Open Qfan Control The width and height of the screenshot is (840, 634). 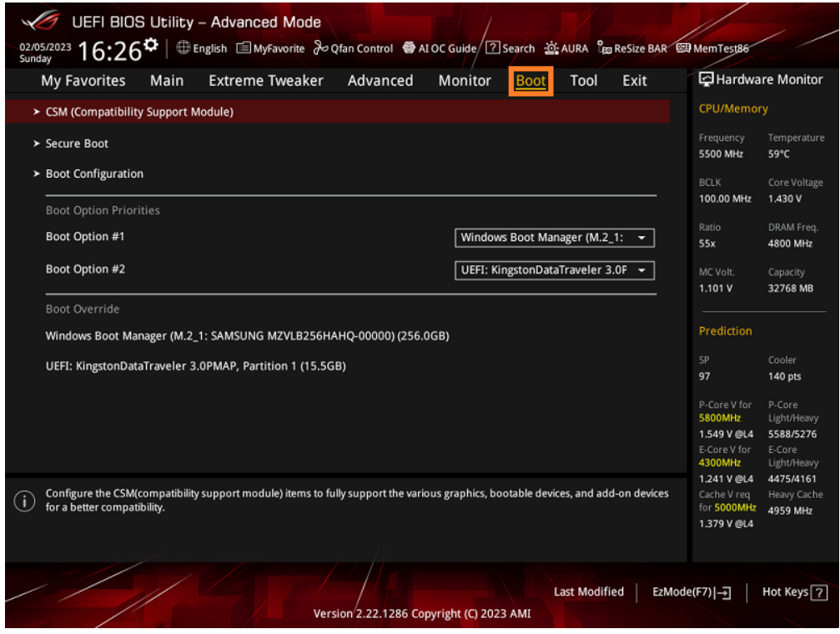coord(353,48)
